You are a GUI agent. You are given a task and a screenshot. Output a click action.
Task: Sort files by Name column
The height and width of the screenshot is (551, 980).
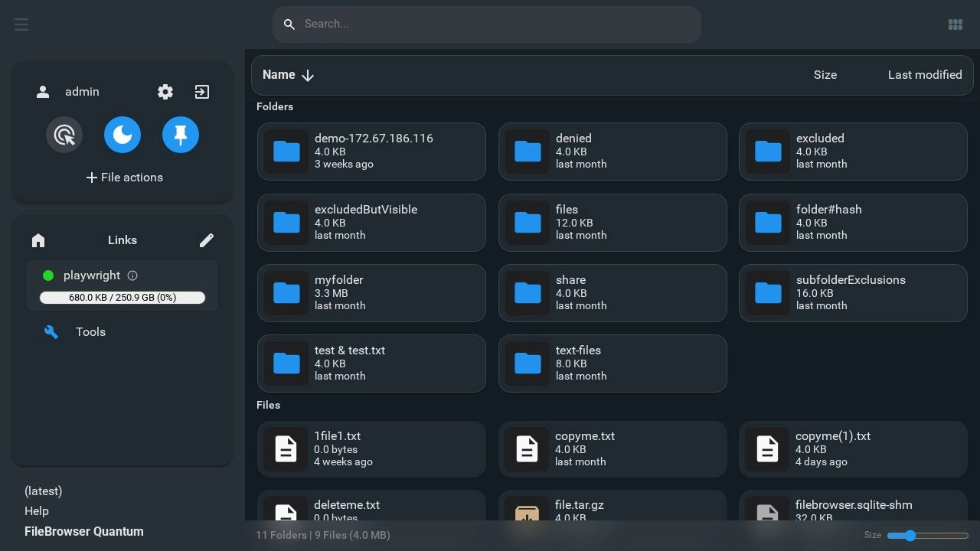(289, 75)
